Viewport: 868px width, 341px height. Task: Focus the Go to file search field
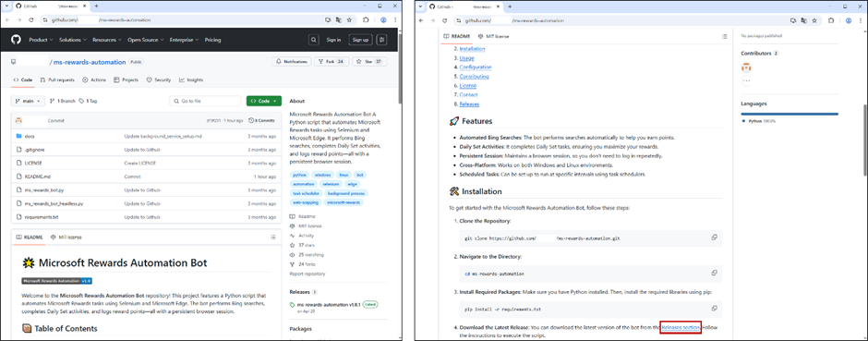pyautogui.click(x=205, y=102)
